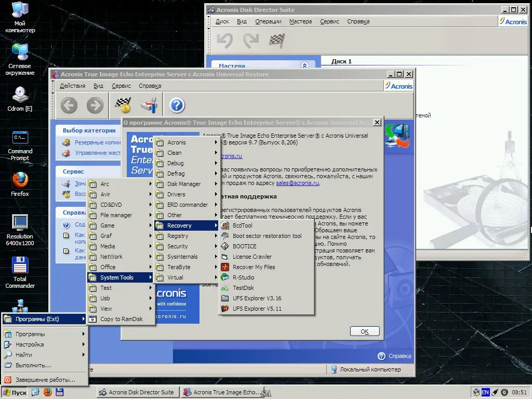Image resolution: width=532 pixels, height=399 pixels.
Task: Open UFS Explorer V3.16
Action: [267, 298]
